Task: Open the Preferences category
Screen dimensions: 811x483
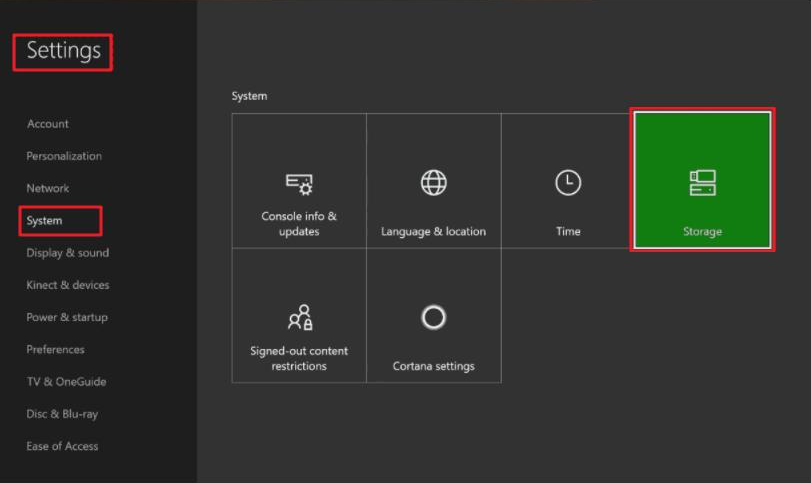Action: point(56,349)
